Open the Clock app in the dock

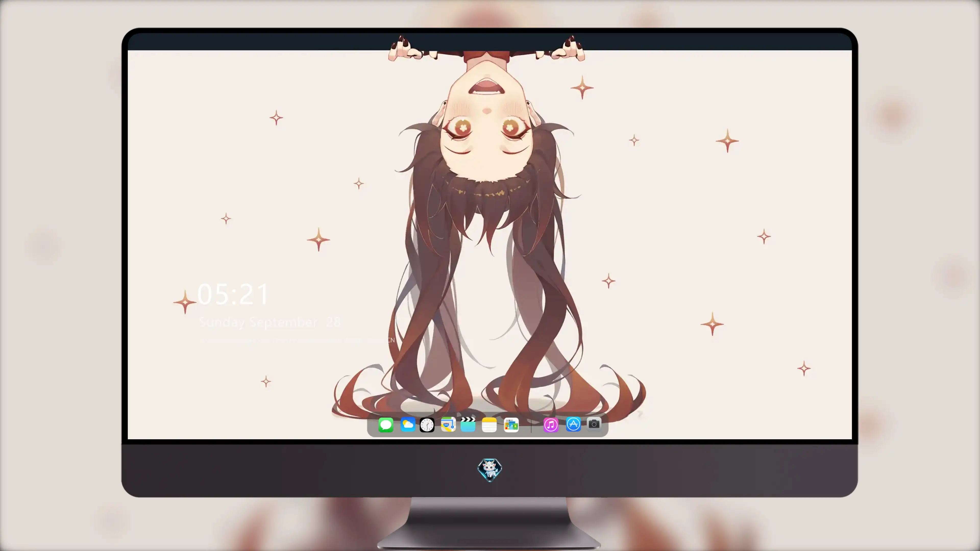tap(427, 425)
